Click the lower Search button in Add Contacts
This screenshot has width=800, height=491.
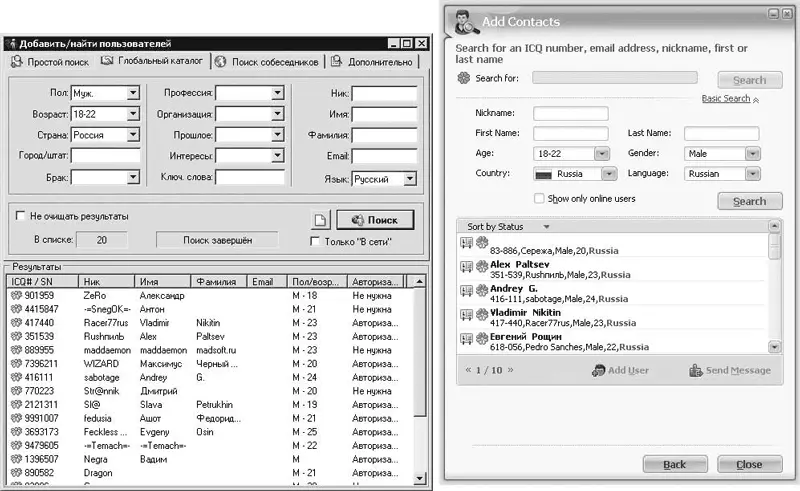[x=749, y=201]
